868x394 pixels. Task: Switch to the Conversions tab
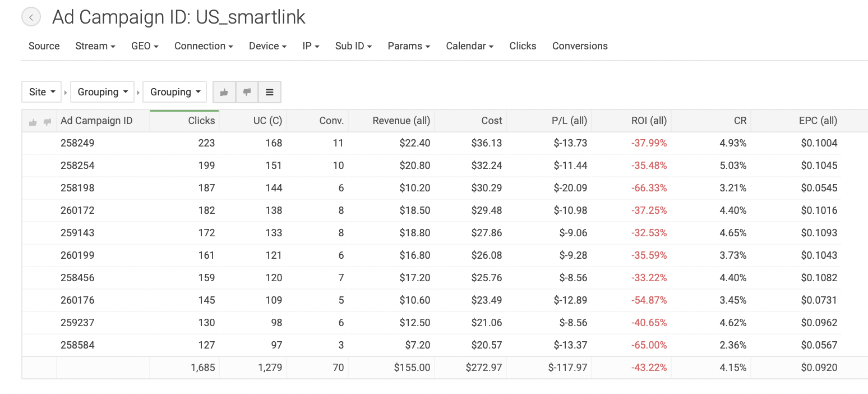pyautogui.click(x=580, y=46)
